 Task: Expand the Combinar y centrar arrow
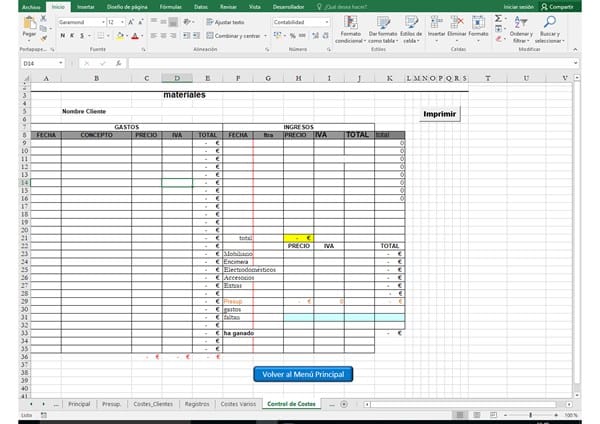point(265,36)
